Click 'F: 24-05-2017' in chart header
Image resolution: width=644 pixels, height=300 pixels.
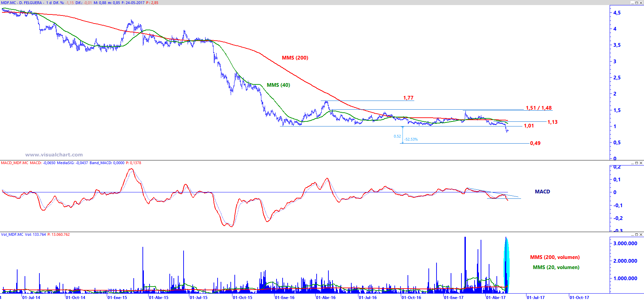133,3
